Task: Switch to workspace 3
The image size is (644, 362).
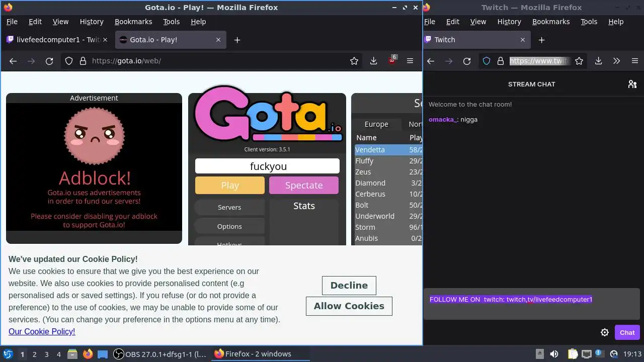Action: coord(46,354)
